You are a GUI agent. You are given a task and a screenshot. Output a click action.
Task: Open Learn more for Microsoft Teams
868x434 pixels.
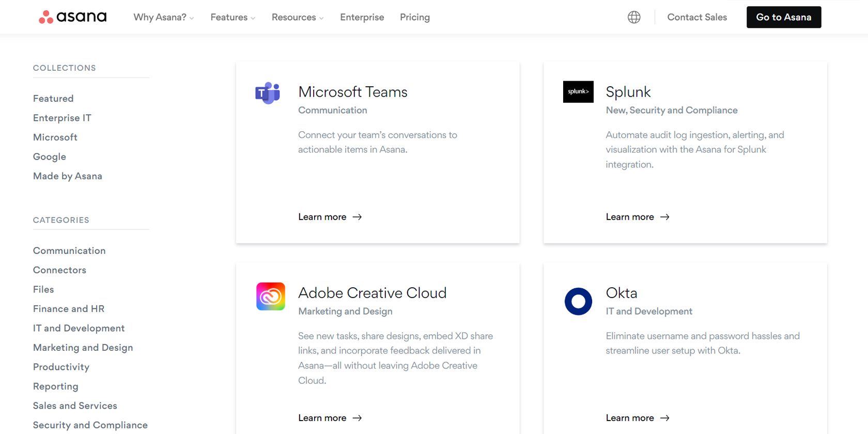[x=322, y=217]
